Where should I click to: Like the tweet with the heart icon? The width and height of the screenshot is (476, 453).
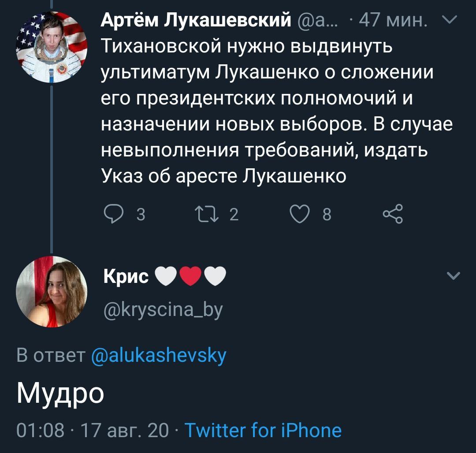pos(301,214)
